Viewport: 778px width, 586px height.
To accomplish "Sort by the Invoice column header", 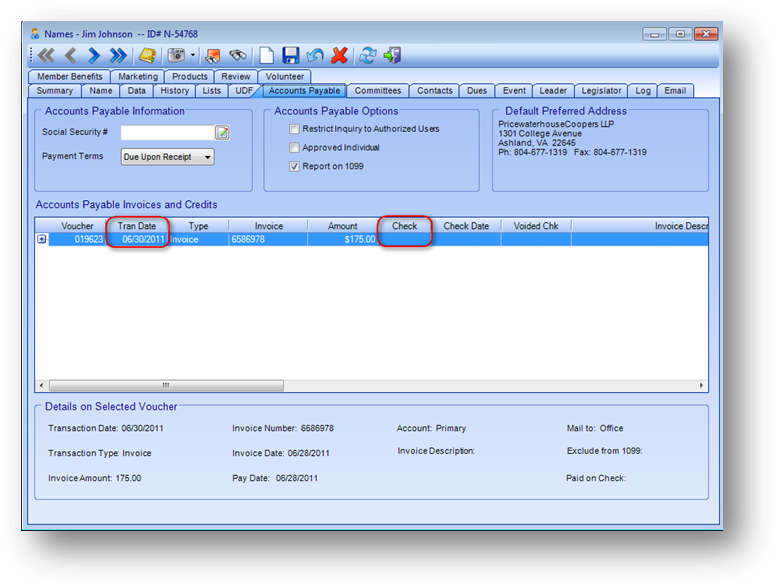I will point(268,226).
